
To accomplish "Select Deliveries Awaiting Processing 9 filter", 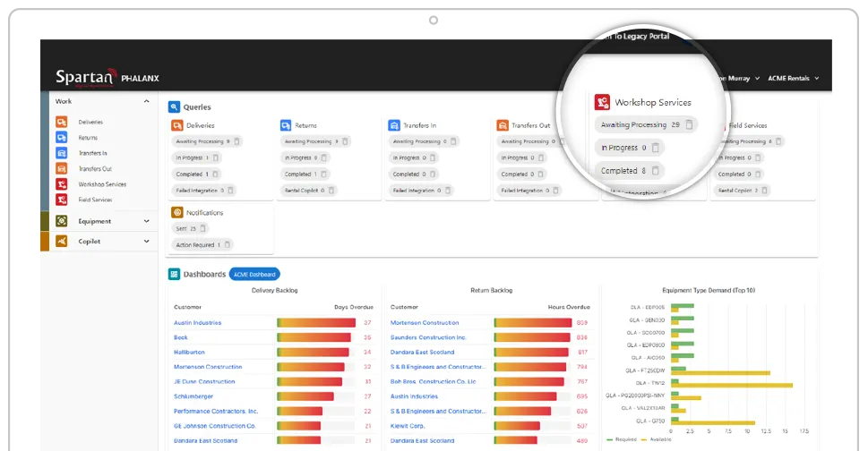I will pyautogui.click(x=207, y=141).
